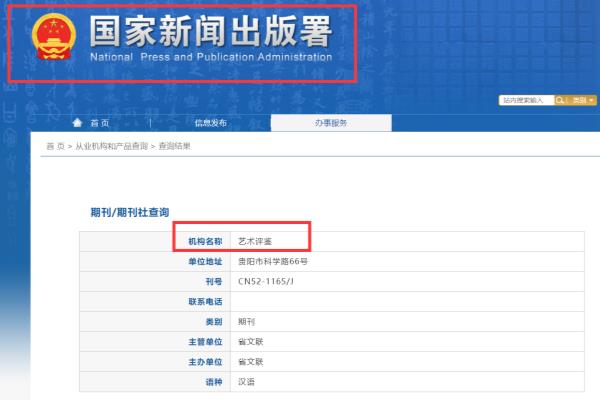Click the 联系电话 label cell
Viewport: 600px width, 400px height.
[x=155, y=302]
